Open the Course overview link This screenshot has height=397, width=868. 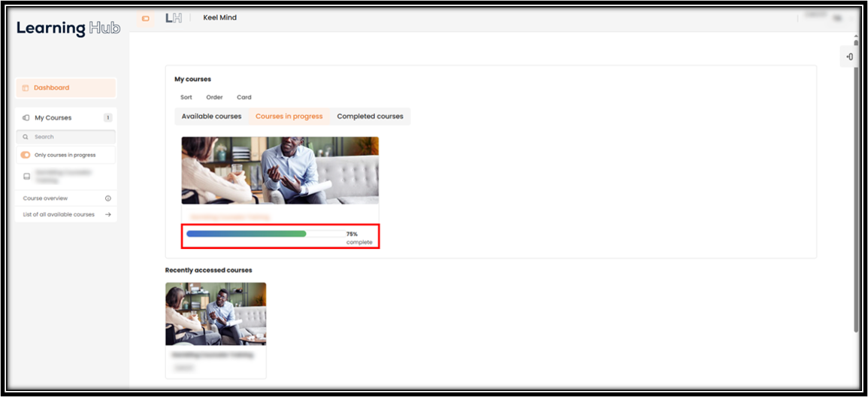[x=45, y=198]
